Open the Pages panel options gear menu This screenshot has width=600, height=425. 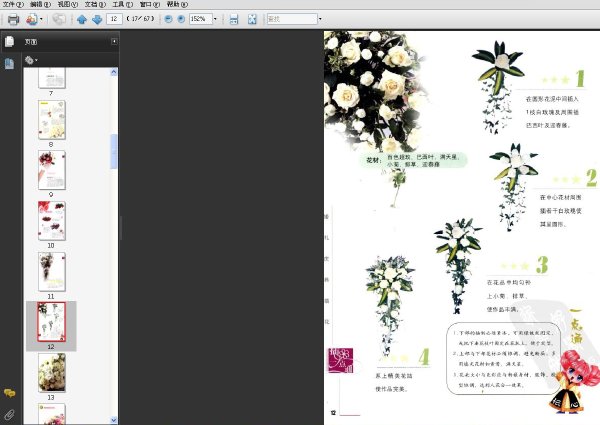31,60
